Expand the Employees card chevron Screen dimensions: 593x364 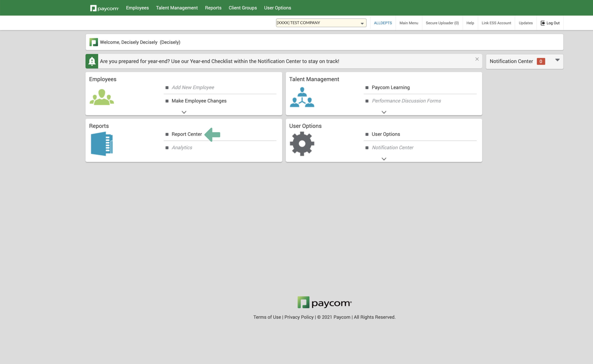pos(184,112)
